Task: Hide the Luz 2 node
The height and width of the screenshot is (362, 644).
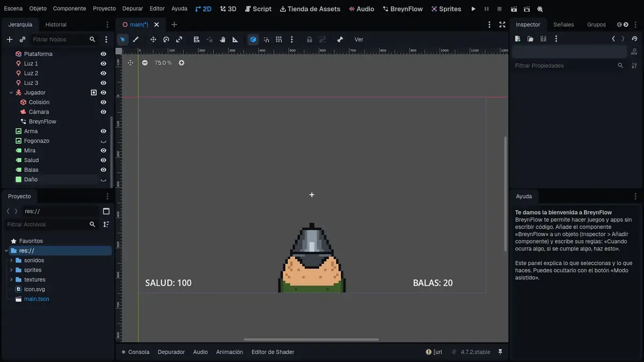Action: click(x=104, y=73)
